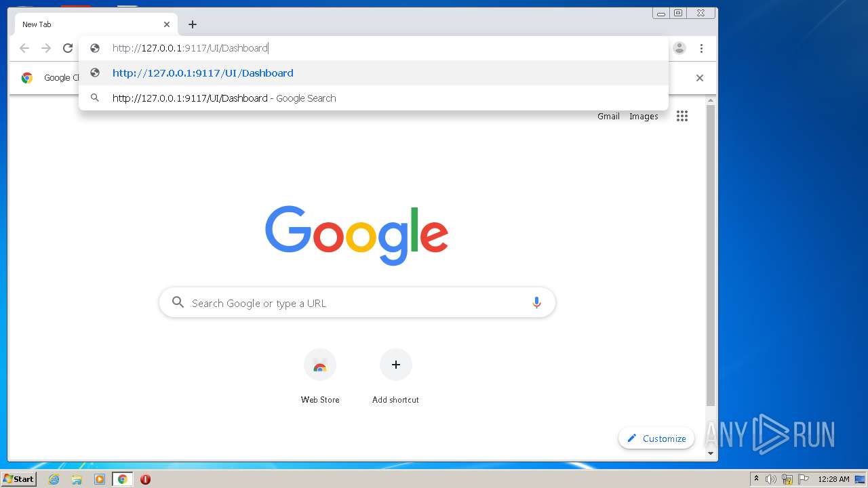Click the Search Google or type a URL box
The image size is (868, 488).
(x=357, y=303)
